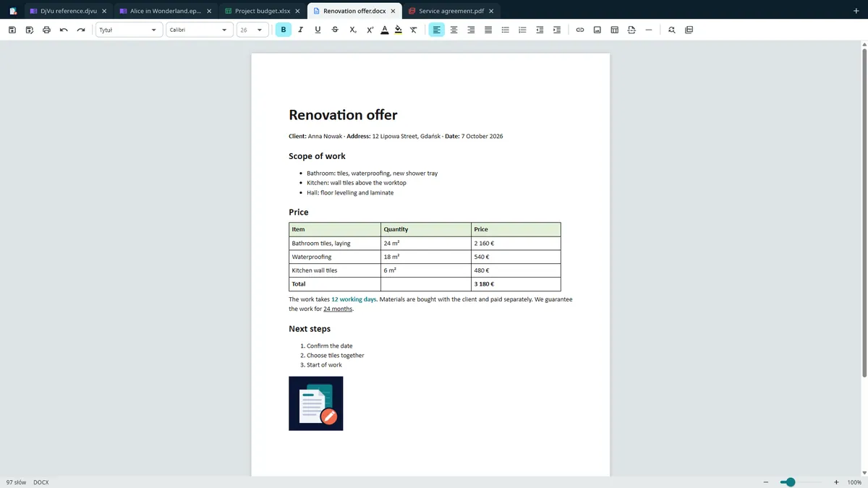
Task: Insert a hyperlink using the chain icon
Action: click(580, 30)
